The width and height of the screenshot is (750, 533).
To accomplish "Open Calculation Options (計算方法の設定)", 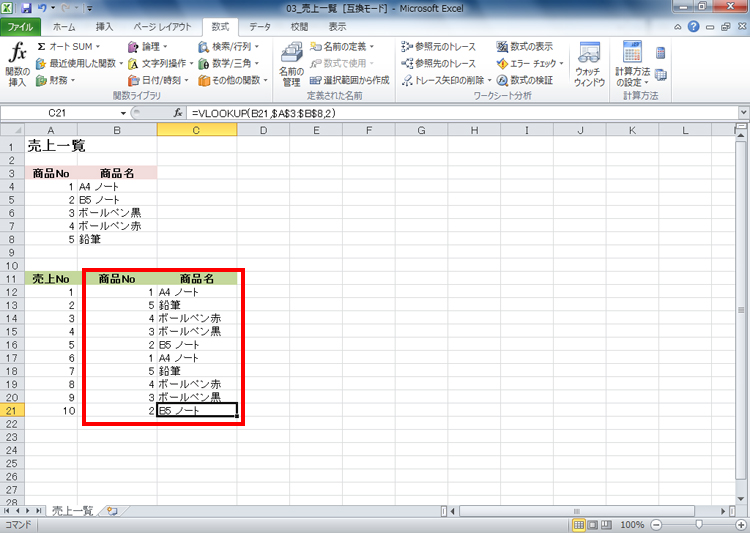I will tap(632, 65).
